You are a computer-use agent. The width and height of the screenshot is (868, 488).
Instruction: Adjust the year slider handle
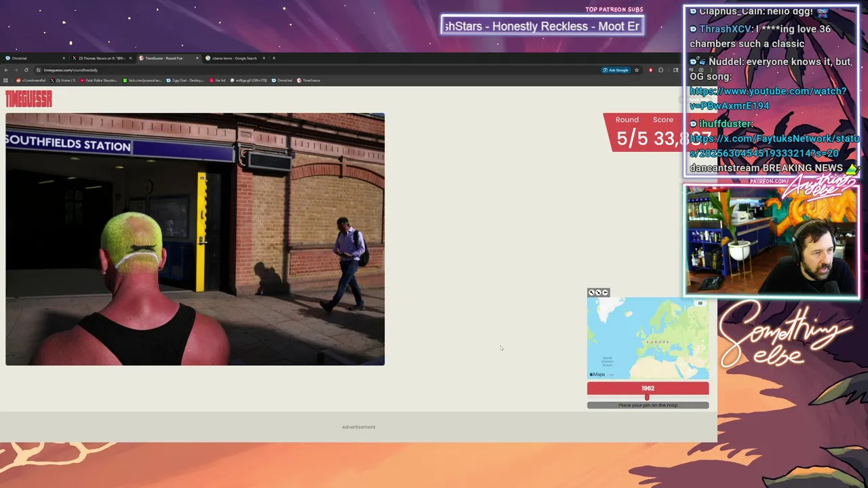click(647, 397)
